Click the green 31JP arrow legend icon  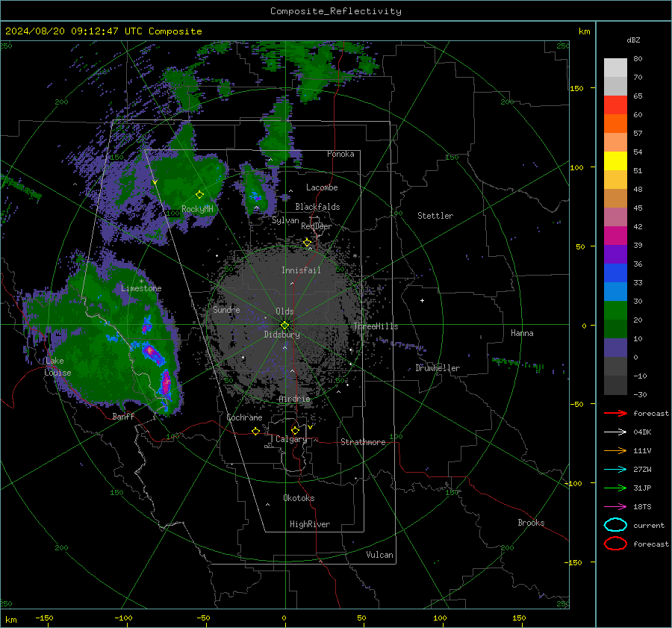click(x=615, y=488)
